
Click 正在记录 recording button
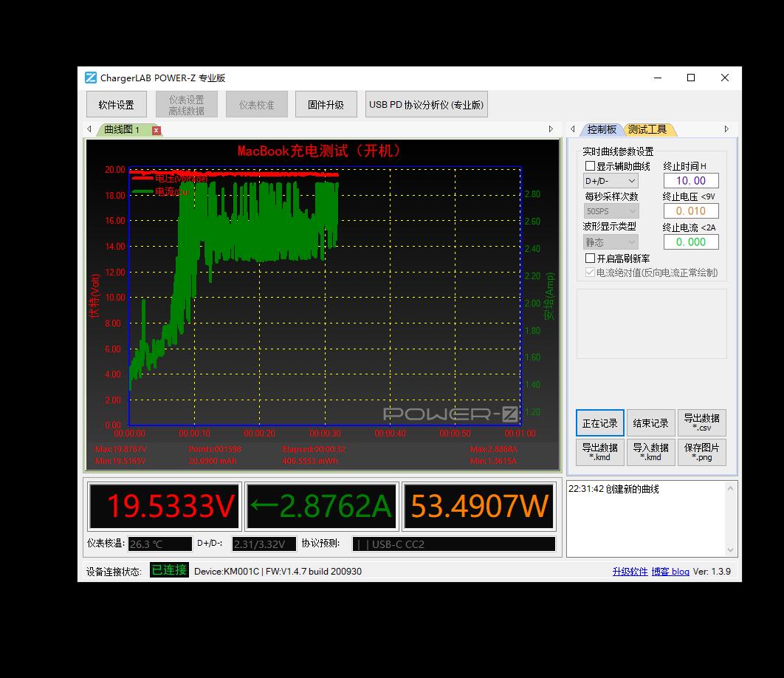[x=600, y=423]
